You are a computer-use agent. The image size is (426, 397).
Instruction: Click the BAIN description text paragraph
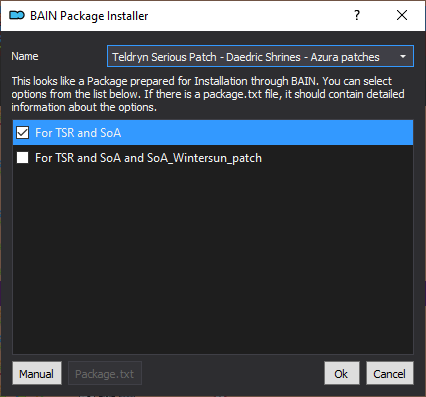208,94
